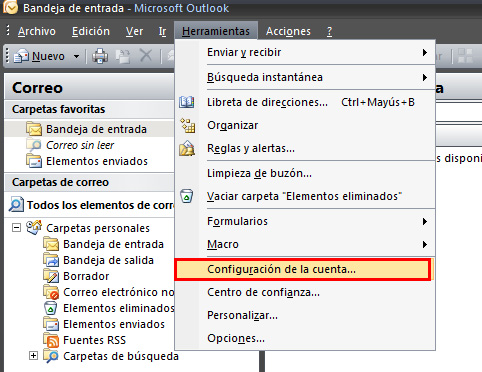Click Todos los elementos de correo
The height and width of the screenshot is (372, 482).
[x=91, y=205]
